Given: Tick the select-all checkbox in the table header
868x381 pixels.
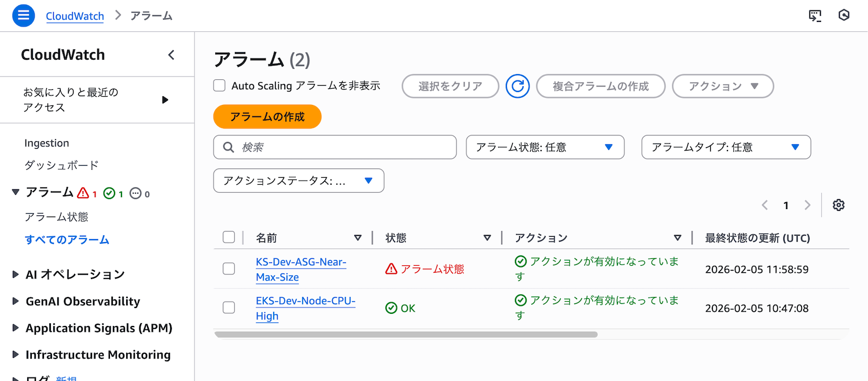Looking at the screenshot, I should (x=229, y=237).
